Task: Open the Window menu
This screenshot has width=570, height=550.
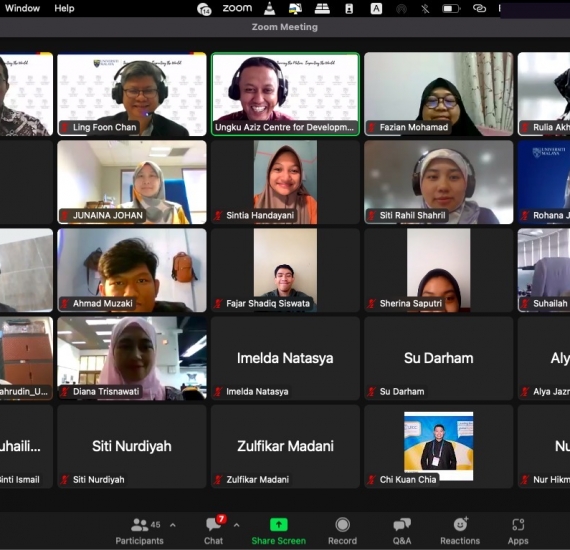Action: 22,8
